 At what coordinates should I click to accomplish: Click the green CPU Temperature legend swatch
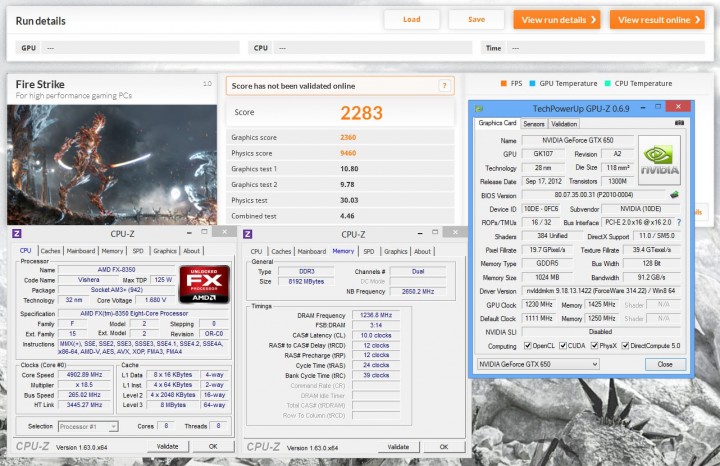click(608, 83)
